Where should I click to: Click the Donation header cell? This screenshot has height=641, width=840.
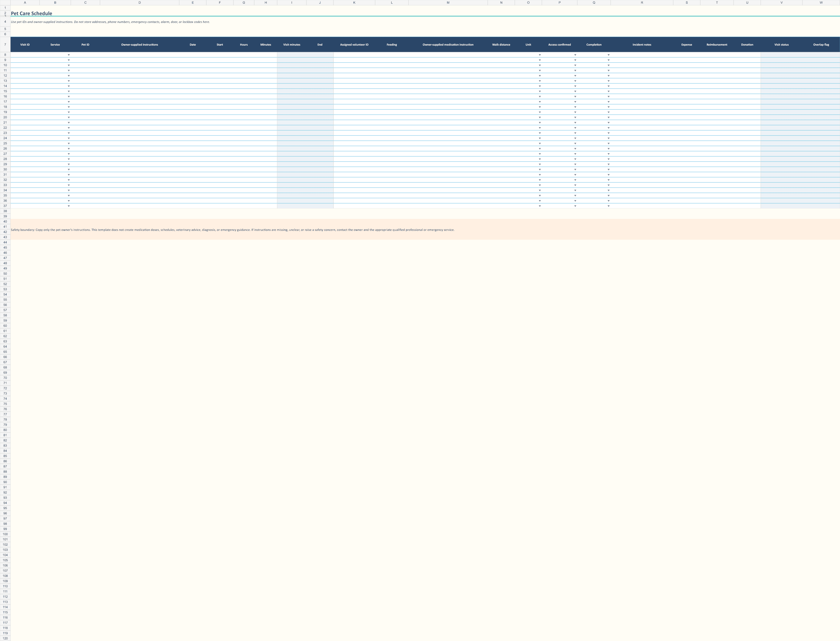pos(747,45)
